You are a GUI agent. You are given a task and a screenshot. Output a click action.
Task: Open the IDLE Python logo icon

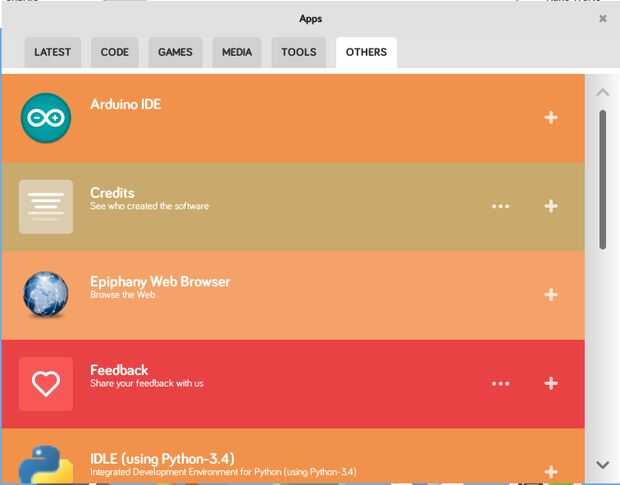coord(46,464)
